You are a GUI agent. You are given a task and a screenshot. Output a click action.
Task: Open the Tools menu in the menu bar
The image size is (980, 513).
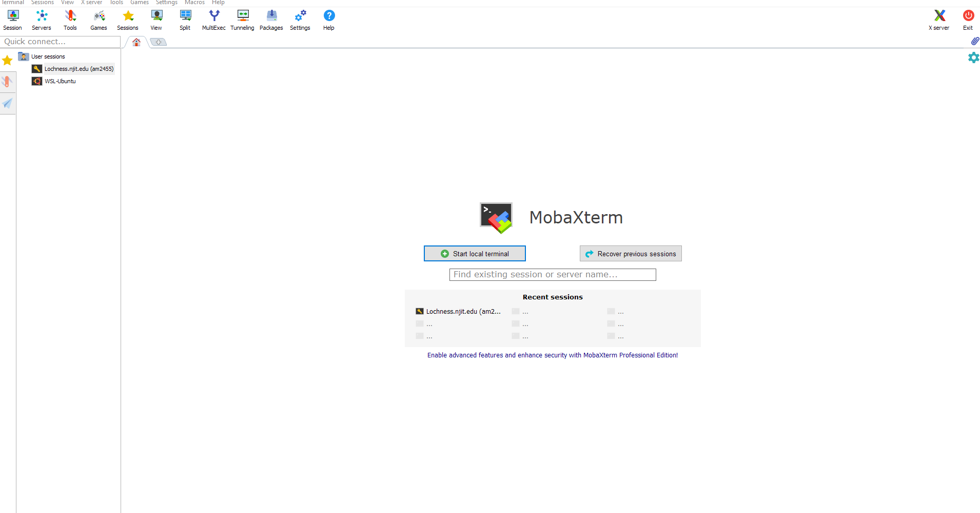click(116, 3)
